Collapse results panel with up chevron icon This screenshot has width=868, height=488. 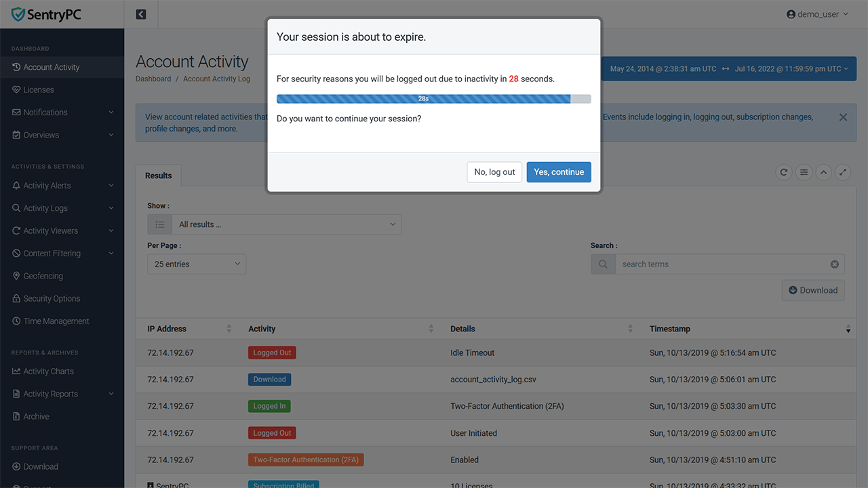click(823, 172)
